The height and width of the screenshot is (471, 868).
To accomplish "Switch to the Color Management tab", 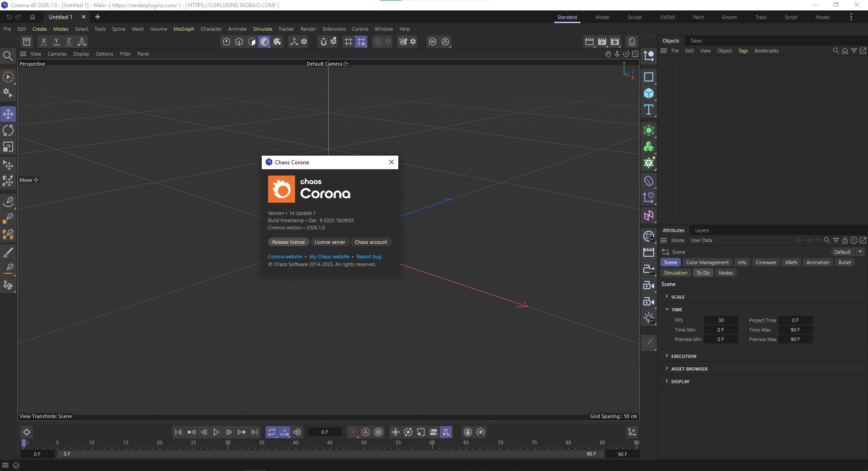I will coord(707,262).
